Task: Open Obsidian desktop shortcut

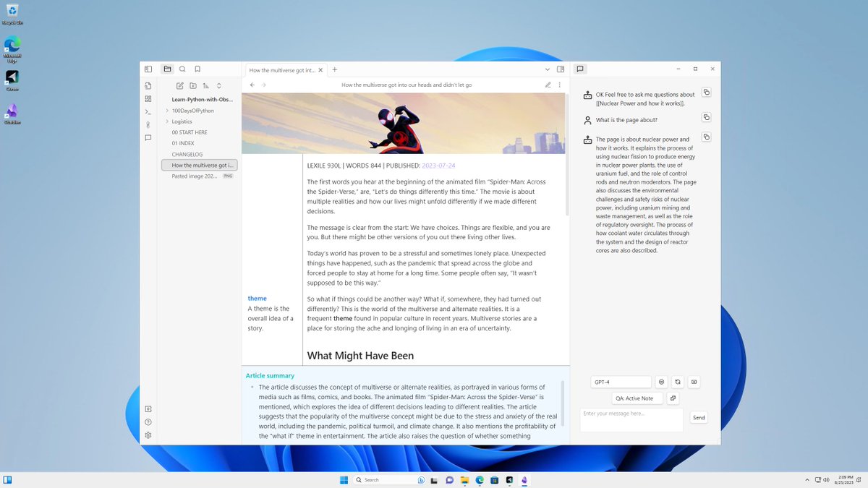Action: click(12, 114)
